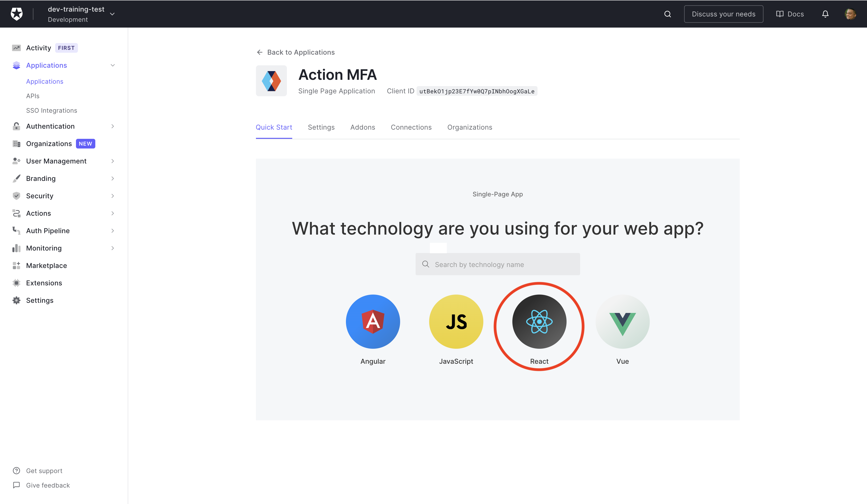Switch to the Connections tab

coord(411,126)
